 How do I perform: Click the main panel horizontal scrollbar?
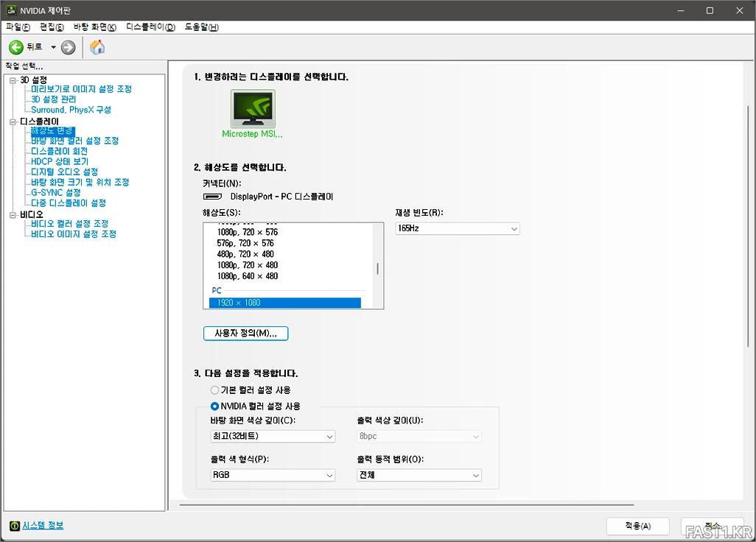(407, 505)
